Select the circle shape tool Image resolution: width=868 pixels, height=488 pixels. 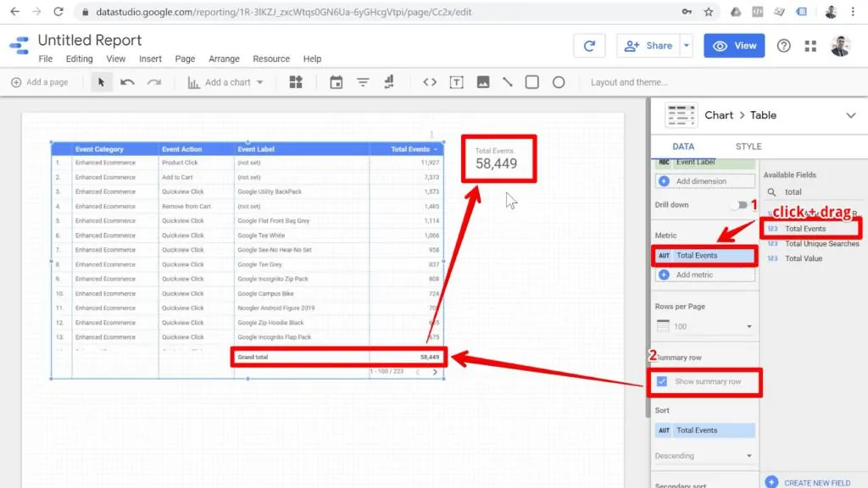point(559,82)
